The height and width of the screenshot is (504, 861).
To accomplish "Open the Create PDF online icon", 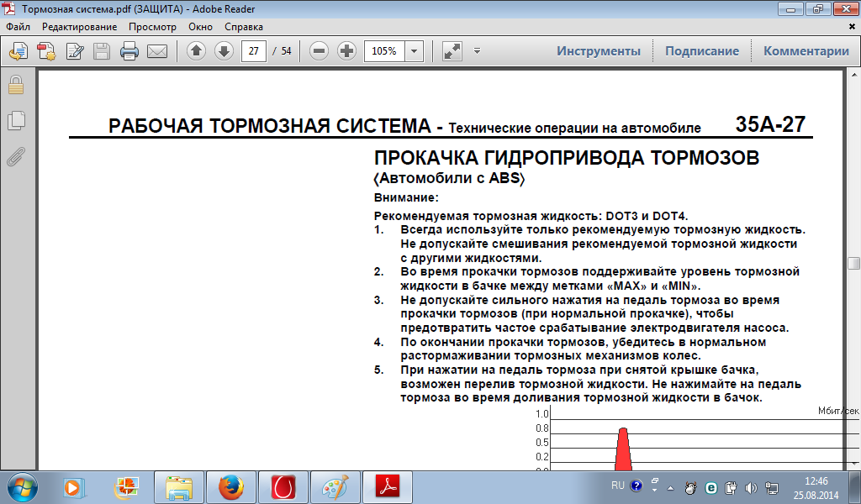I will coord(46,51).
